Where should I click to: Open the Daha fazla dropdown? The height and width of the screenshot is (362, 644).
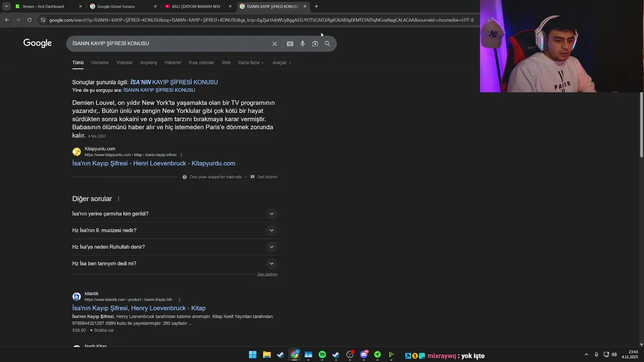tap(251, 63)
